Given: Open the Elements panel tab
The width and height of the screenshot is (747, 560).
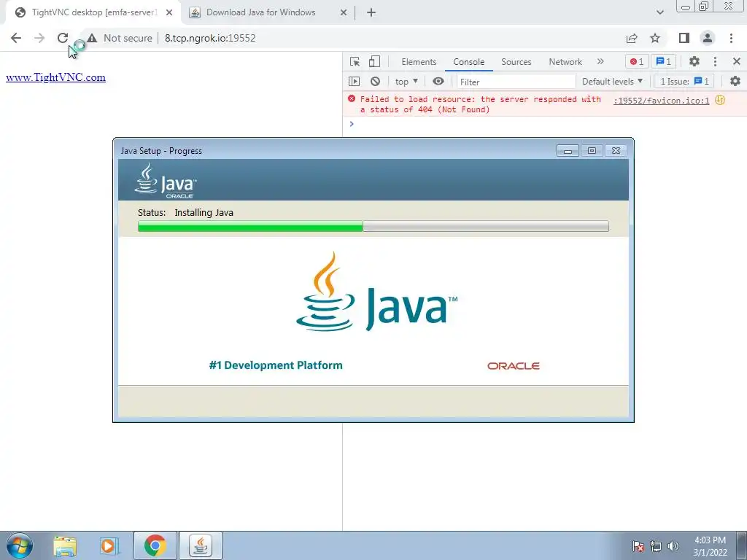Looking at the screenshot, I should (x=419, y=62).
